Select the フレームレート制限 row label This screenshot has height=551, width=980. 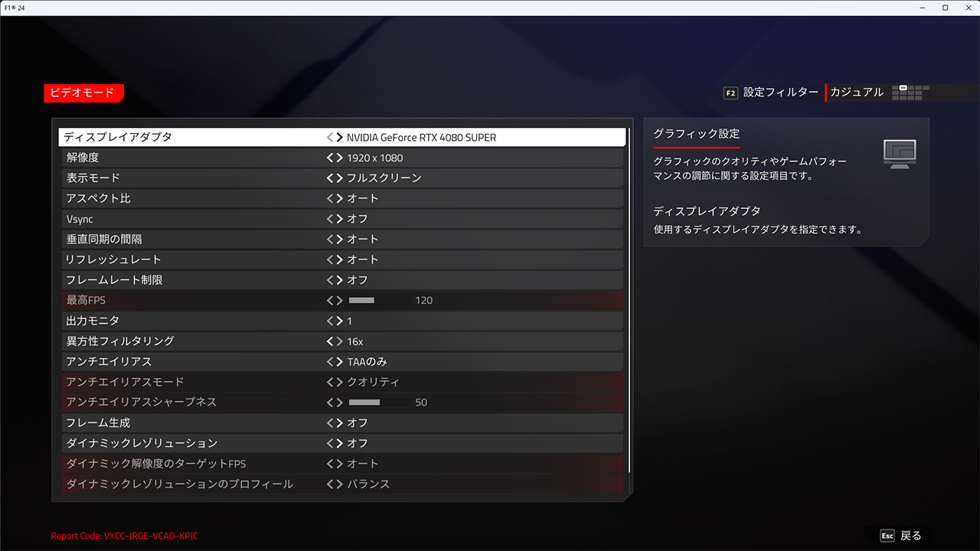coord(115,280)
